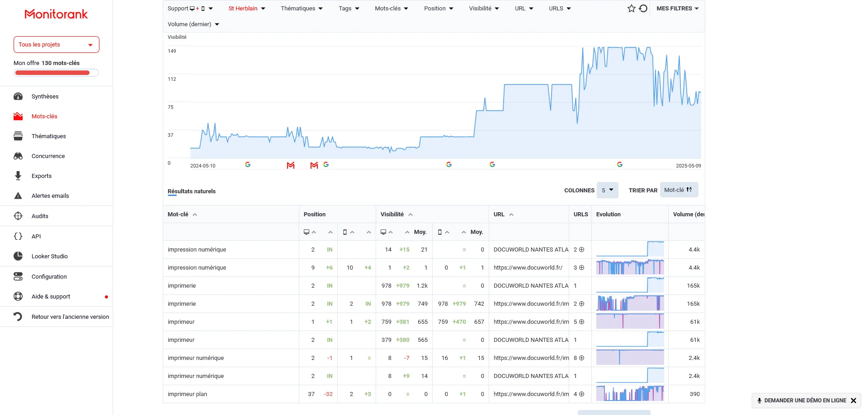This screenshot has width=868, height=415.
Task: Open the St Herblain location dropdown
Action: coord(247,8)
